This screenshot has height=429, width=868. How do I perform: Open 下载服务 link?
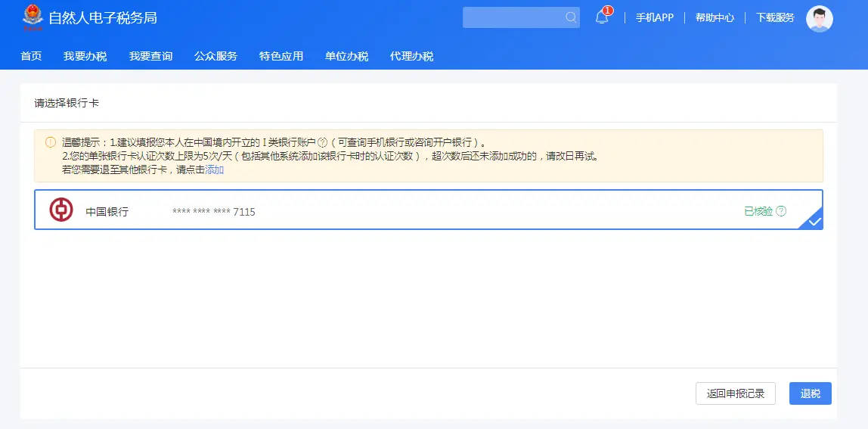tap(775, 17)
